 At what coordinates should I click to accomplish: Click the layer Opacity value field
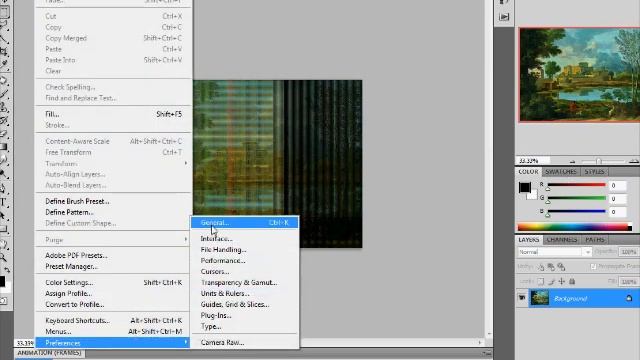coord(629,252)
